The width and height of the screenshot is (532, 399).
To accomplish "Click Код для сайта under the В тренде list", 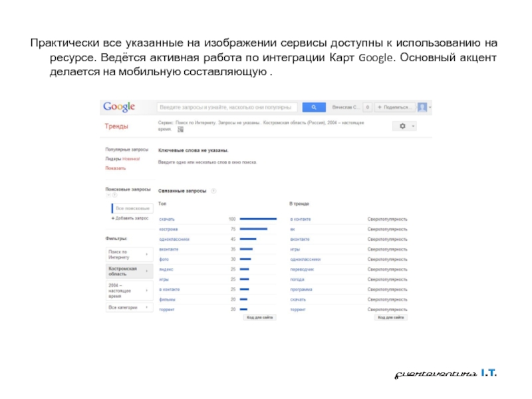I will click(x=391, y=318).
